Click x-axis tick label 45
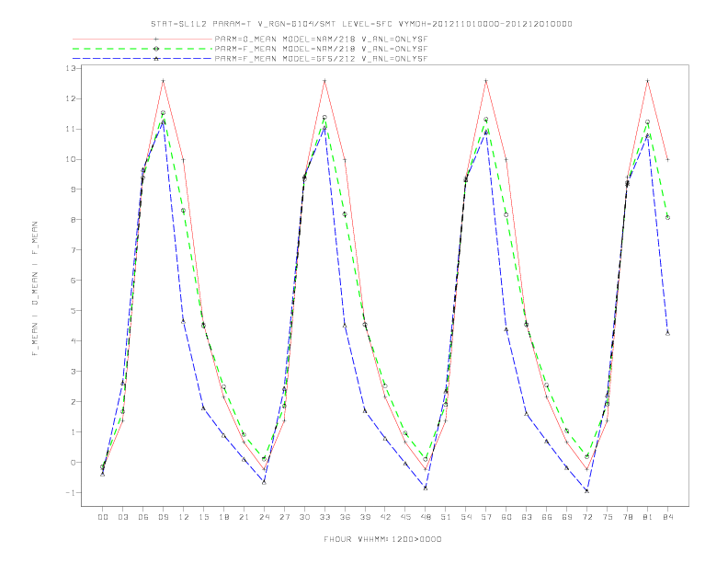The image size is (728, 563). pyautogui.click(x=405, y=517)
